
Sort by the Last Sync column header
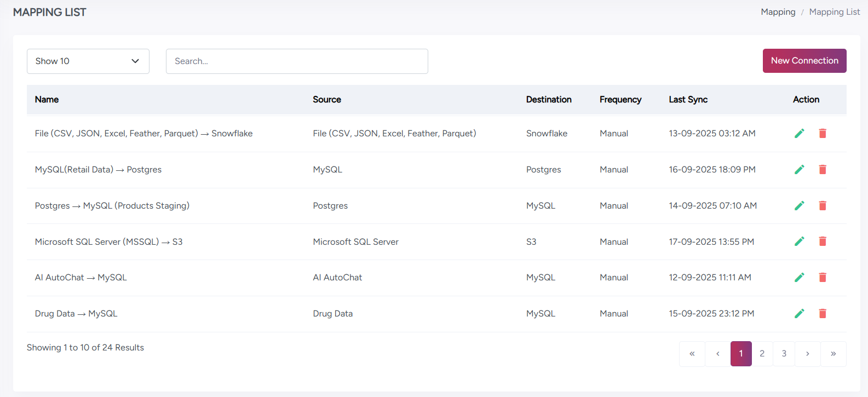pos(688,100)
